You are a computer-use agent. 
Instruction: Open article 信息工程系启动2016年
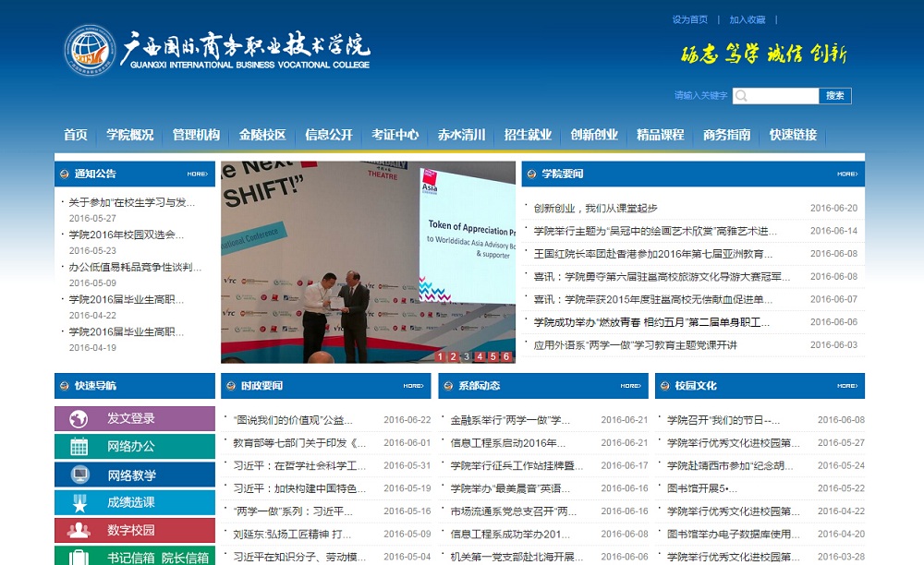508,443
